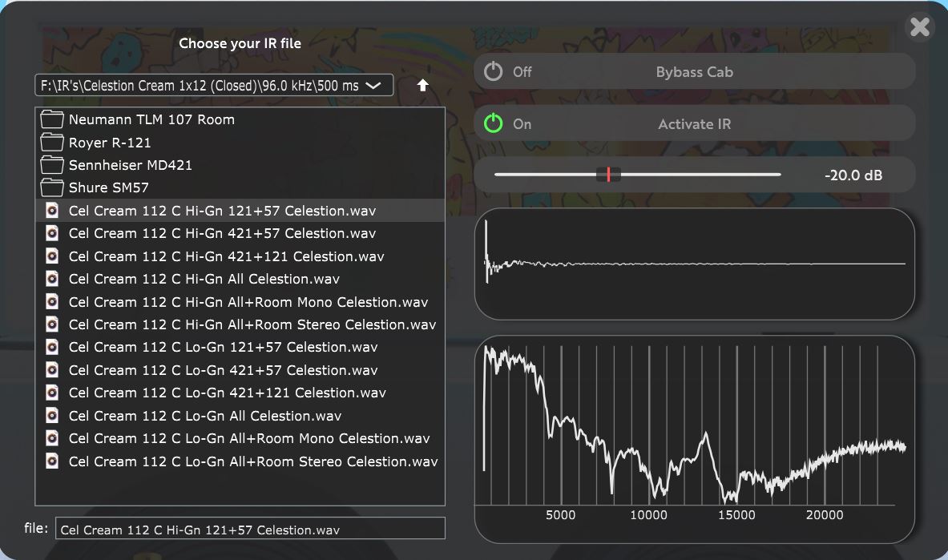Click the Sennheiser MD421 folder icon

pos(52,164)
